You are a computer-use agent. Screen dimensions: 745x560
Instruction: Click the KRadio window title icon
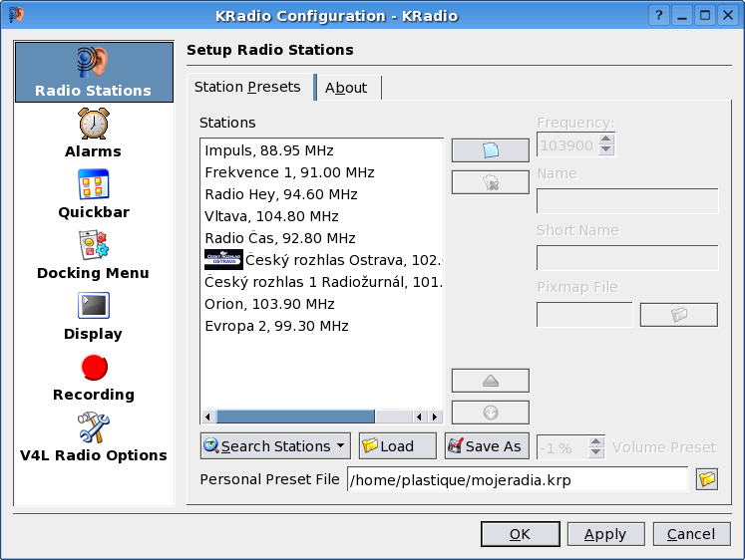16,15
